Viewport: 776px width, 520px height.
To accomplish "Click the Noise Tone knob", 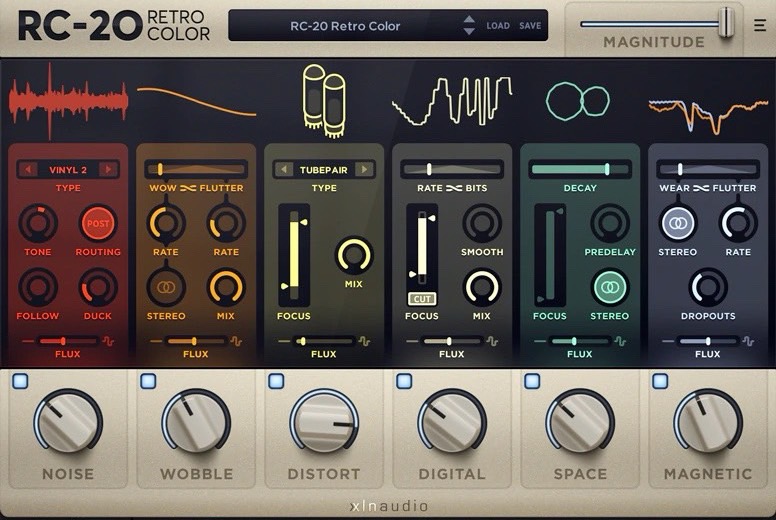I will point(38,223).
